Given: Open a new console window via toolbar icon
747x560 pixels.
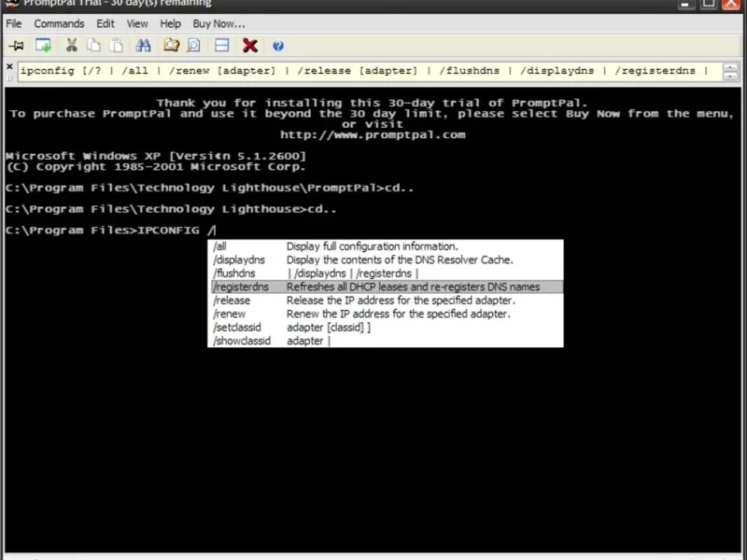Looking at the screenshot, I should [43, 46].
